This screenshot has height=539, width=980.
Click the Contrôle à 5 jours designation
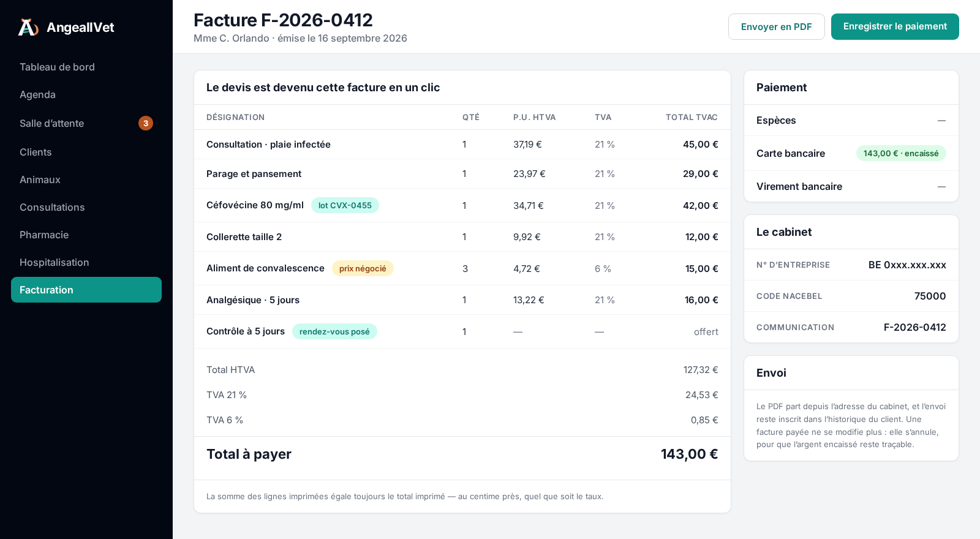coord(246,331)
